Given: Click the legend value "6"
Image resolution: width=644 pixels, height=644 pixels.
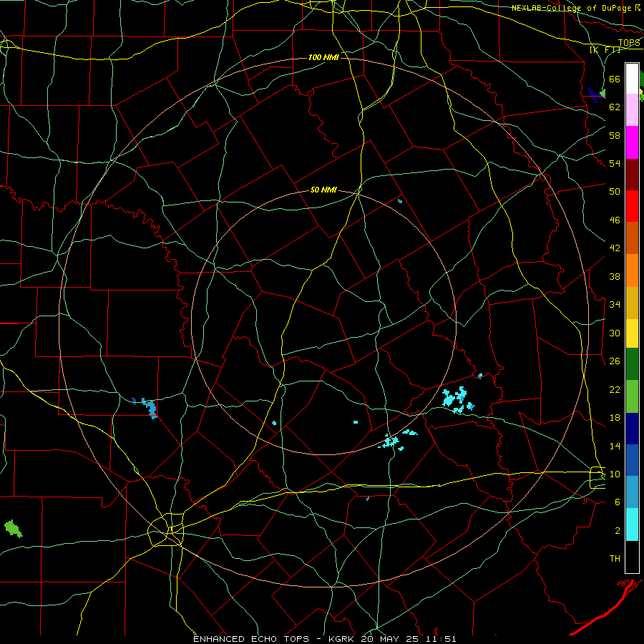Looking at the screenshot, I should (x=618, y=502).
